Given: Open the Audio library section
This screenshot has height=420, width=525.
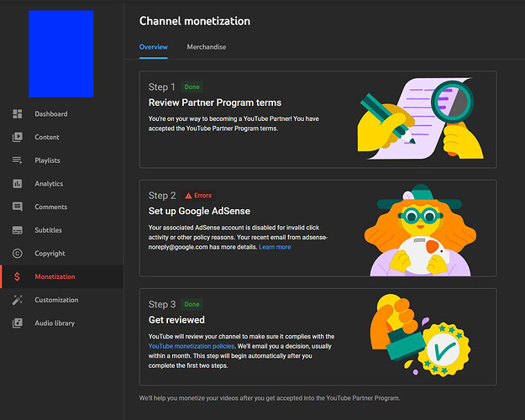Looking at the screenshot, I should [62, 323].
